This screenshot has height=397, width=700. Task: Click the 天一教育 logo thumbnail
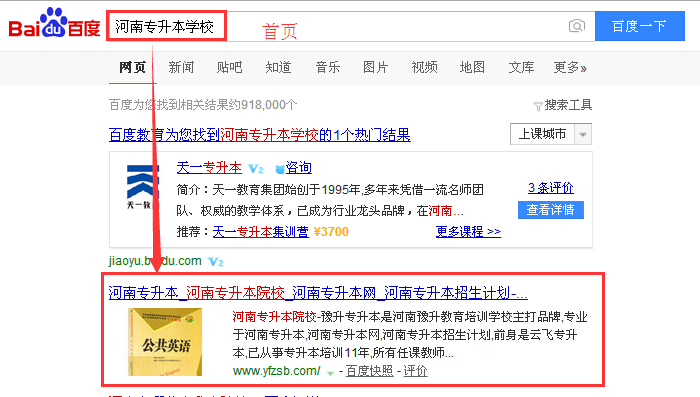click(143, 187)
